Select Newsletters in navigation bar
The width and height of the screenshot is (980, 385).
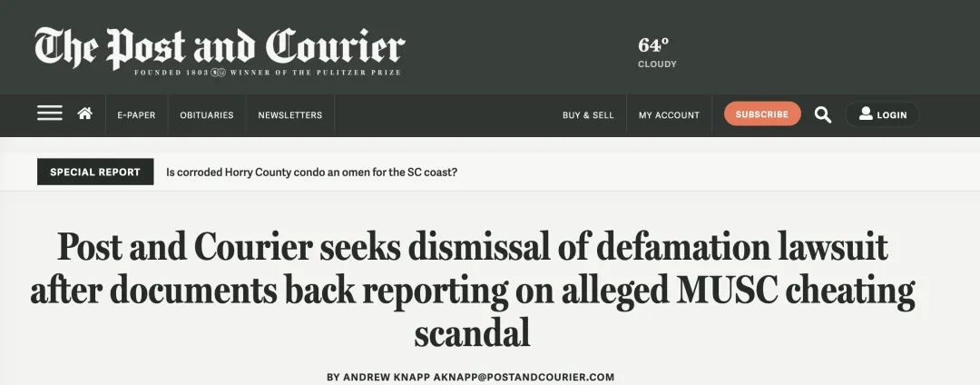pos(290,115)
